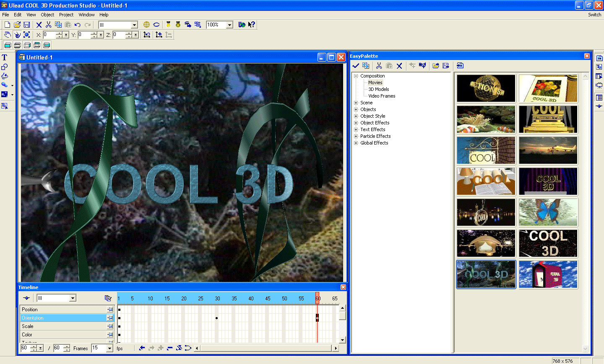The height and width of the screenshot is (364, 604).
Task: Expand the Global Effects tree node
Action: tap(356, 143)
